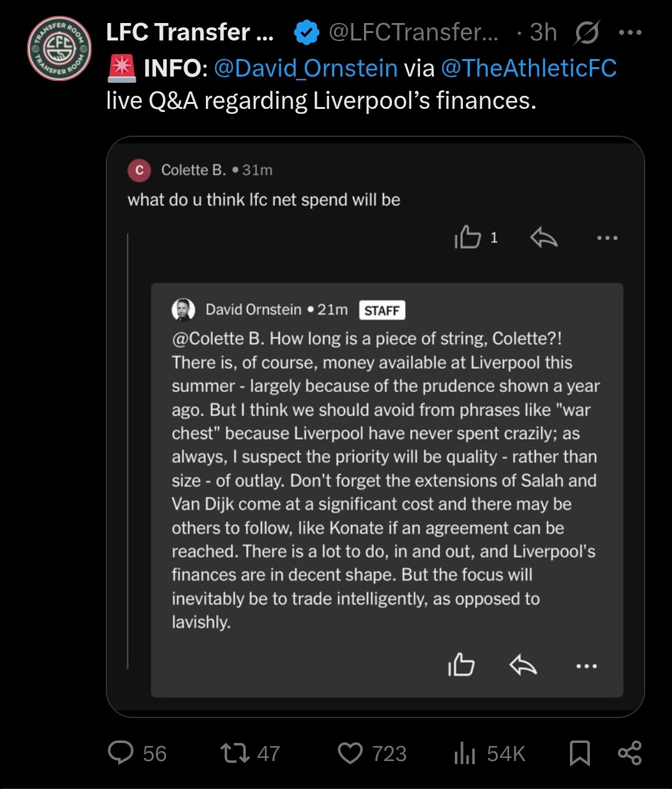672x789 pixels.
Task: Click the STAFF badge next to Ornstein
Action: coord(382,310)
